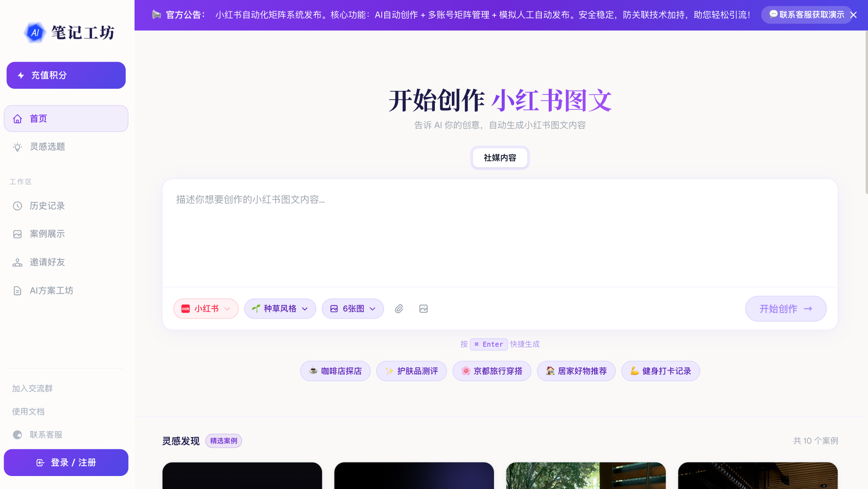Open AI方案工坊 page
The width and height of the screenshot is (868, 489).
[66, 291]
